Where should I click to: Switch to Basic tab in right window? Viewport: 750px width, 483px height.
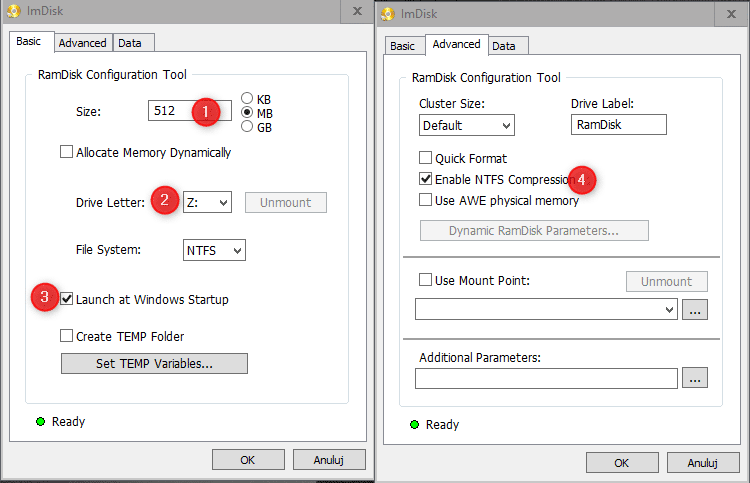coord(403,46)
